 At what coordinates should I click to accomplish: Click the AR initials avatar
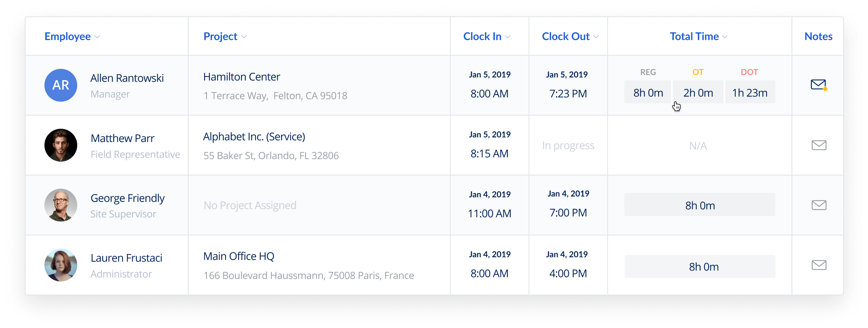[x=61, y=85]
